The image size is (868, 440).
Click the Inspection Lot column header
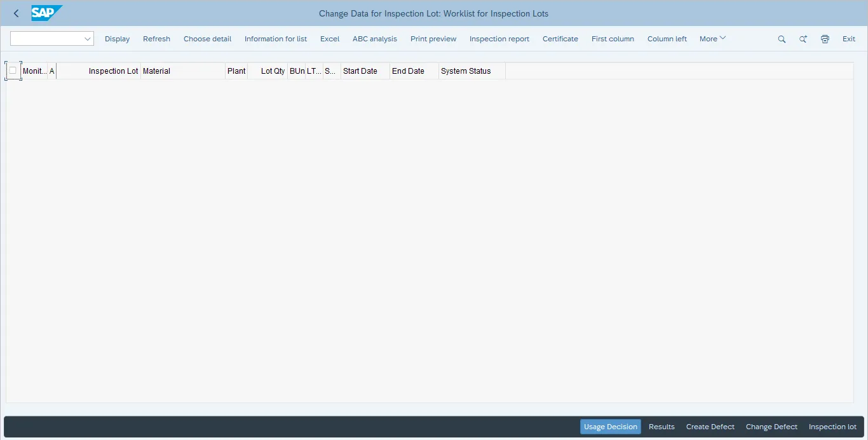click(113, 71)
